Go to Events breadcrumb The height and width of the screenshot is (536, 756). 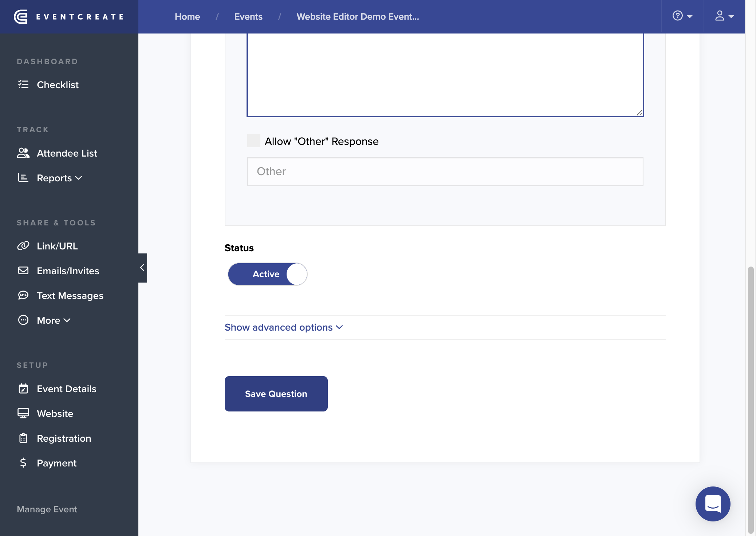click(x=248, y=17)
